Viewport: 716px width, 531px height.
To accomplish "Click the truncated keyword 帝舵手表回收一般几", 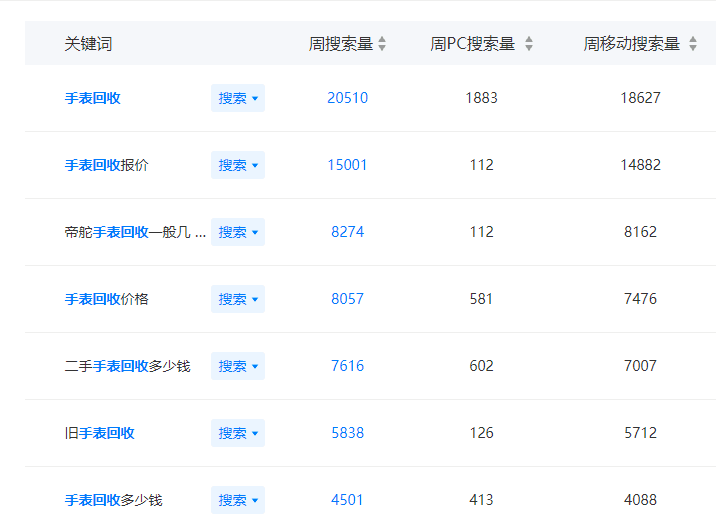I will [x=135, y=232].
